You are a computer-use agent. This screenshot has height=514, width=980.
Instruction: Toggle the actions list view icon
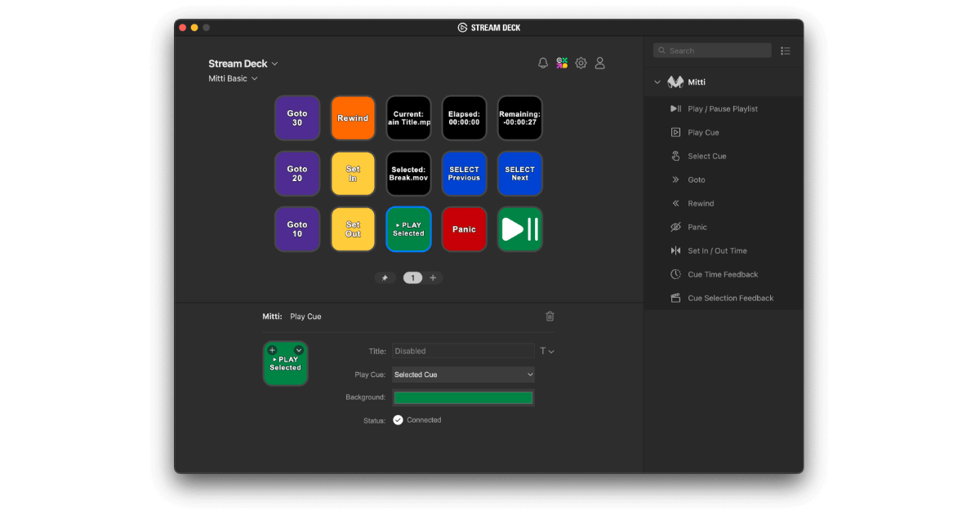click(786, 51)
